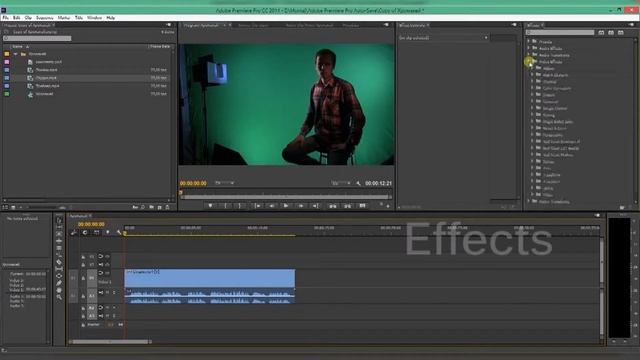Select the Selection tool in the toolbox
The width and height of the screenshot is (640, 360).
tap(59, 220)
